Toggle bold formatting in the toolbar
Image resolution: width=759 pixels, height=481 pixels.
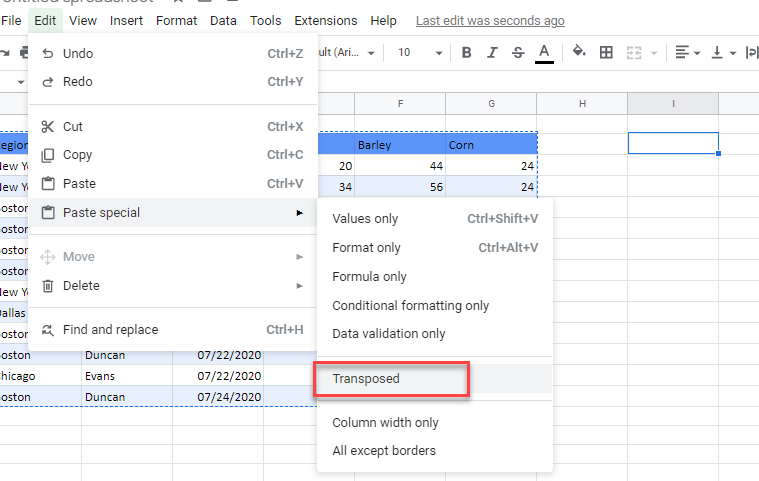click(466, 53)
